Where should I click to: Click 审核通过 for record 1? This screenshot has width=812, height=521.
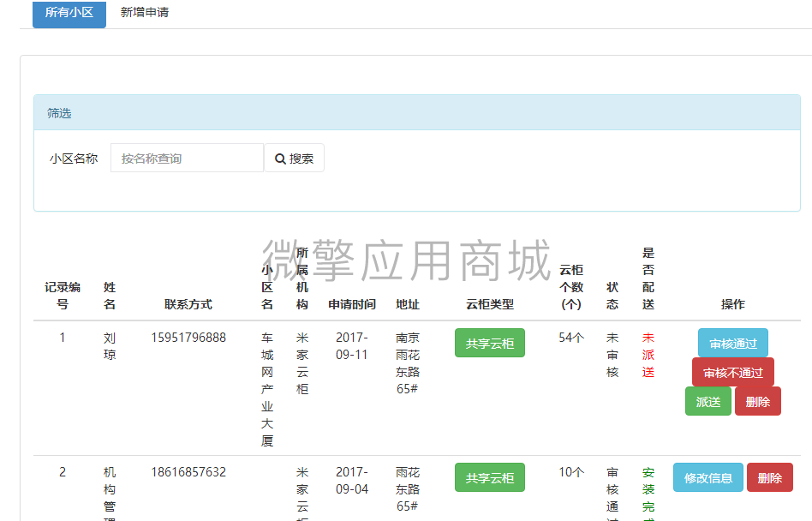732,343
